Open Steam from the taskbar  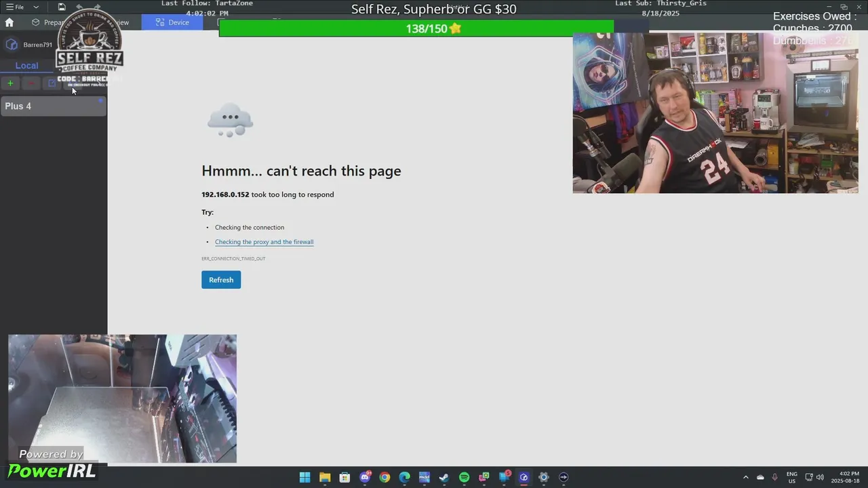(444, 477)
